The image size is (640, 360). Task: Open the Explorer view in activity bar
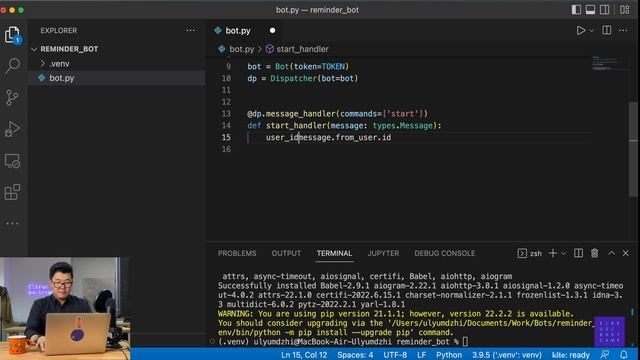12,35
